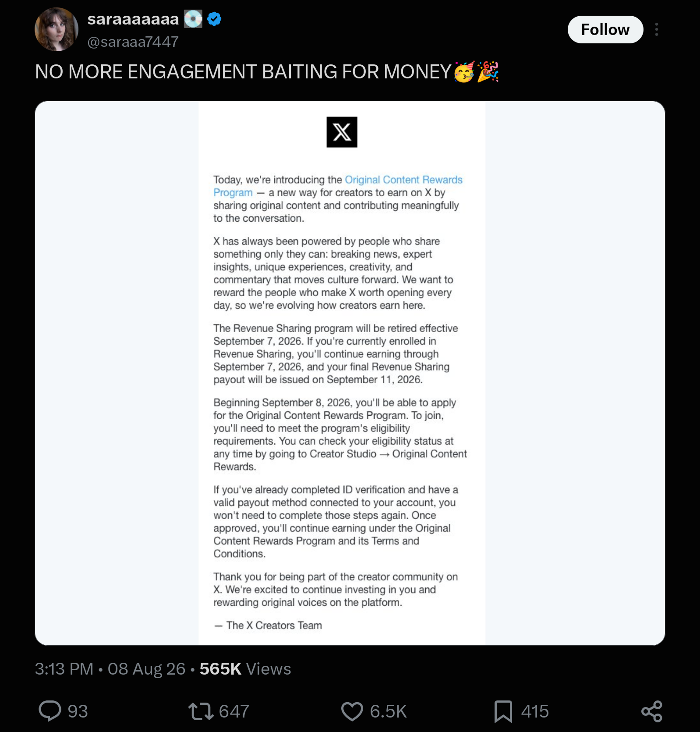Open the @saraaa7447 handle link

coord(133,42)
